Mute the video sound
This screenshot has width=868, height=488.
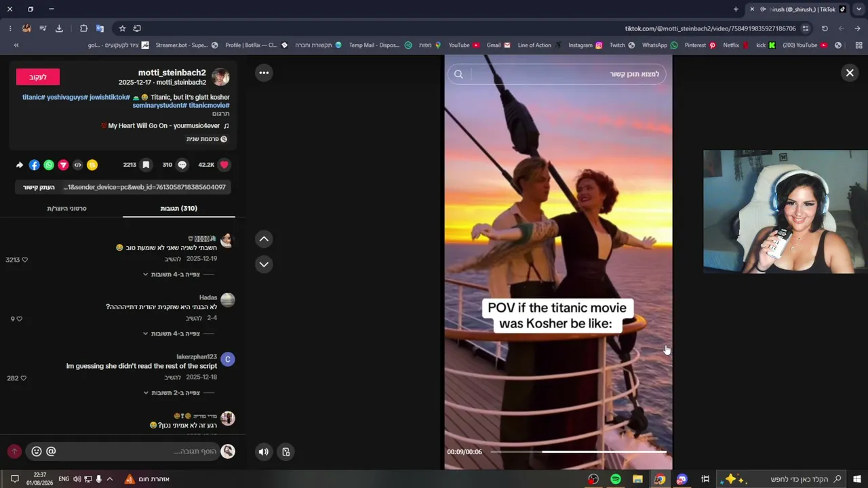click(x=264, y=452)
